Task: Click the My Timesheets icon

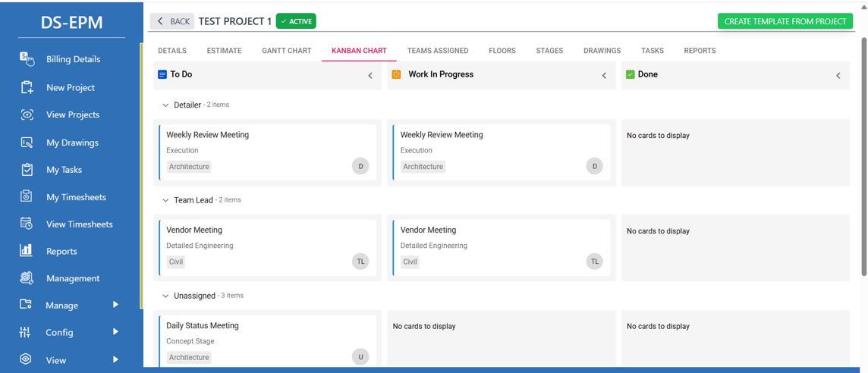Action: pyautogui.click(x=27, y=197)
